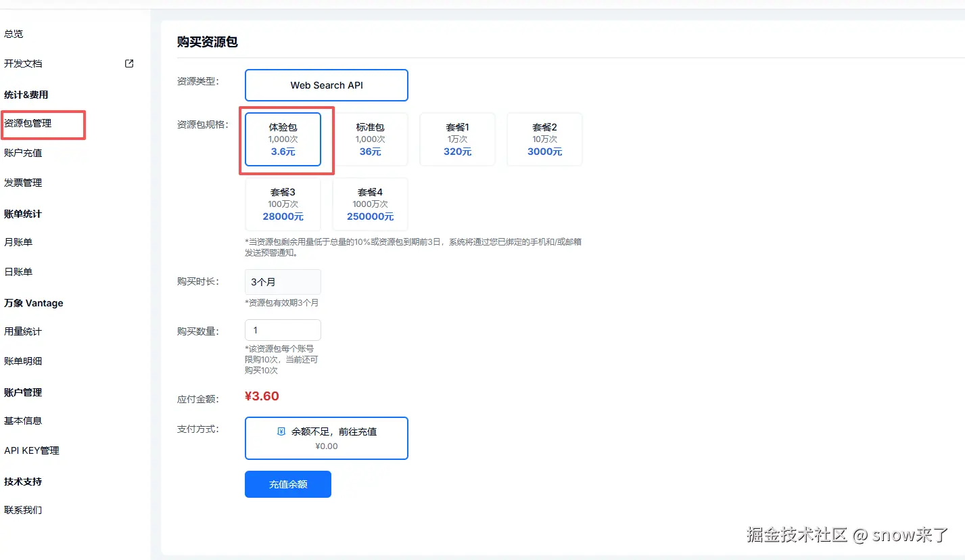This screenshot has width=965, height=560.
Task: Open 开发文档 sidebar entry
Action: [x=23, y=64]
